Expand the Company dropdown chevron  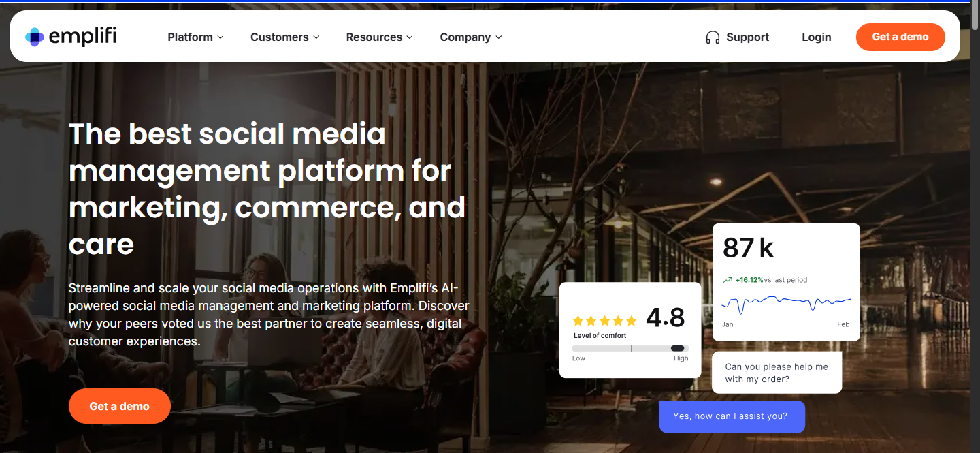[499, 37]
